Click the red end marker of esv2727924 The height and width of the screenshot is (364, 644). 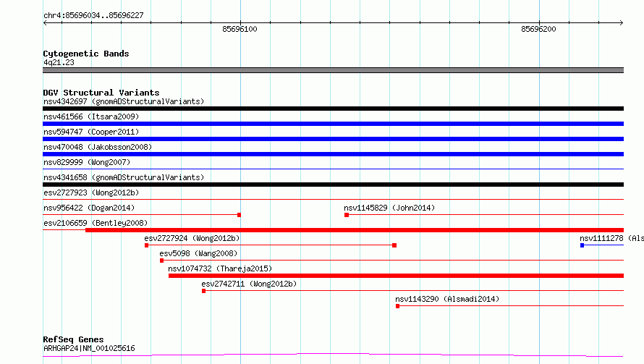click(394, 245)
